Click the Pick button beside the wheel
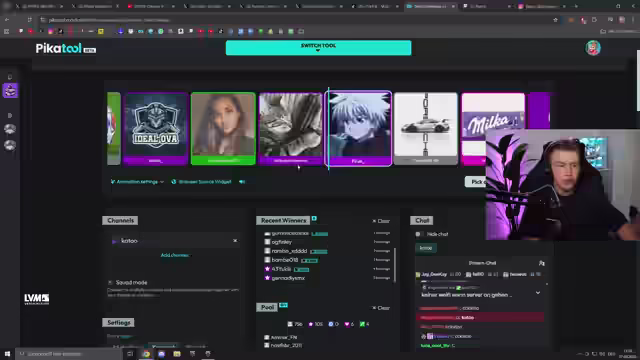 pos(476,182)
